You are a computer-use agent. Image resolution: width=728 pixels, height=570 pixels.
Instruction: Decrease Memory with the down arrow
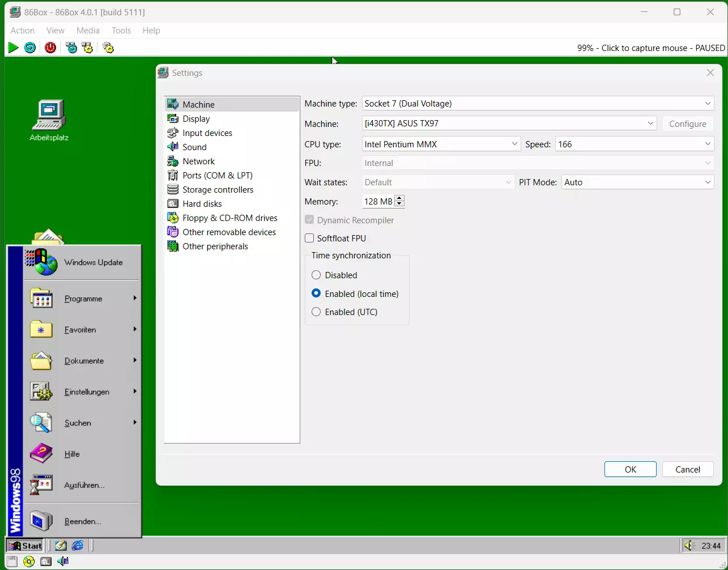(x=399, y=205)
